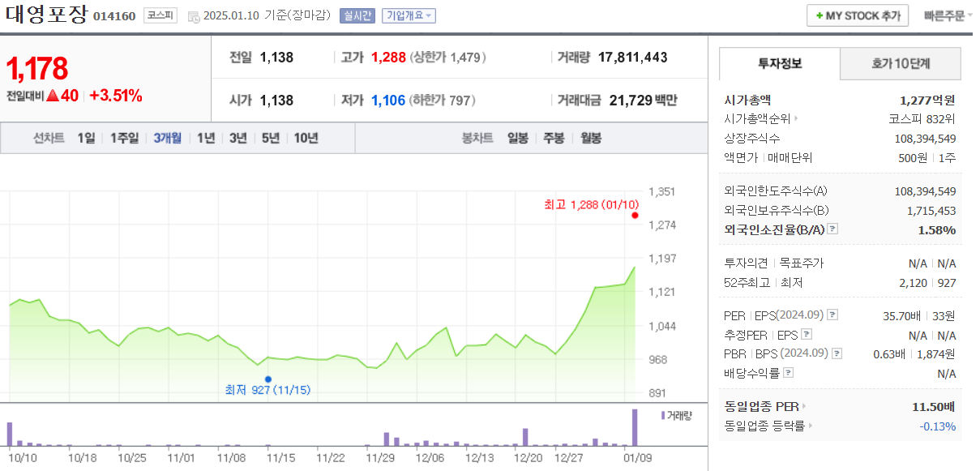This screenshot has height=471, width=980.
Task: Click the 고가 value 1,288
Action: 387,58
